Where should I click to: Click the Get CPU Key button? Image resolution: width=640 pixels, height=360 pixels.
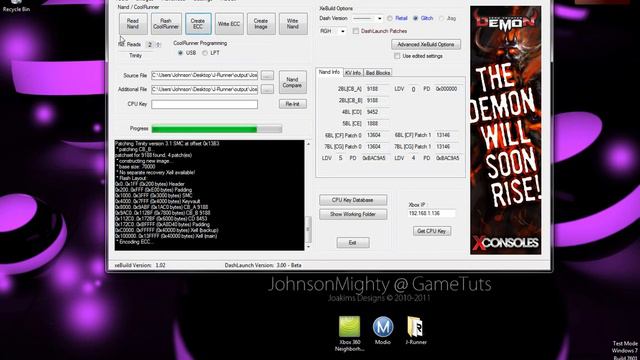tap(431, 231)
